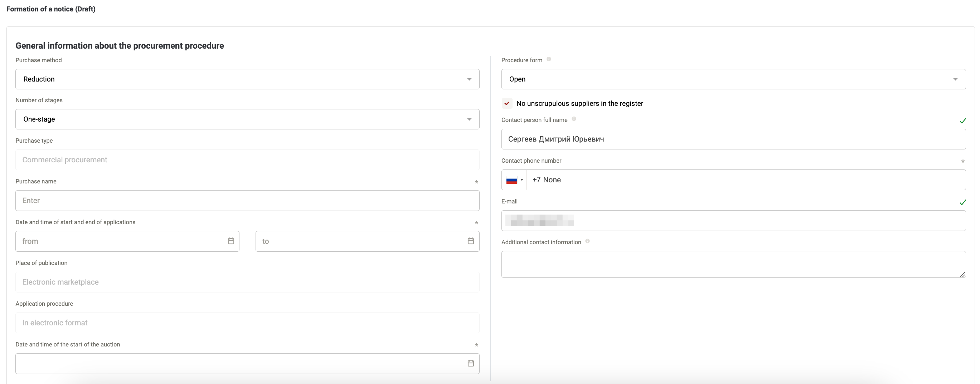The image size is (980, 384).
Task: Click the green checkmark beside Contact person full name
Action: pyautogui.click(x=963, y=121)
